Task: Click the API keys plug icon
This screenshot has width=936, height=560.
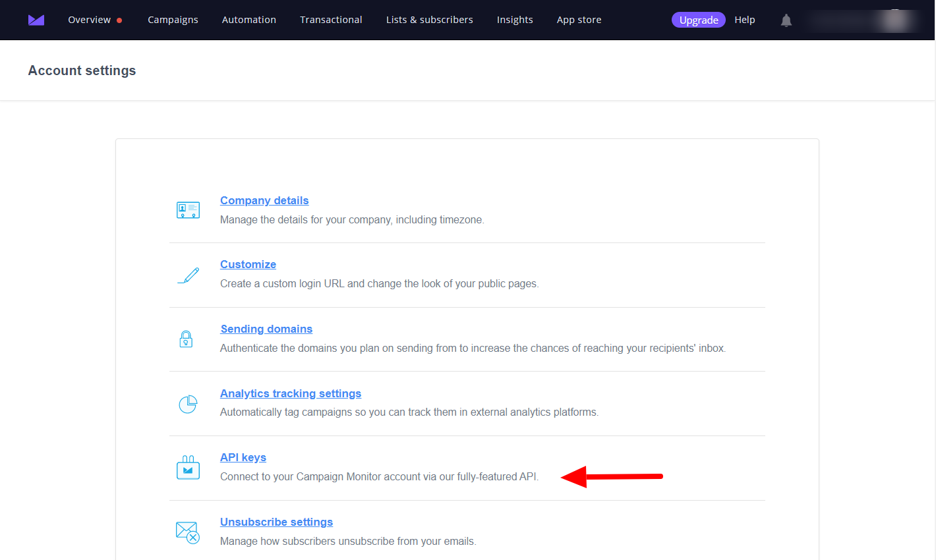Action: pyautogui.click(x=188, y=467)
